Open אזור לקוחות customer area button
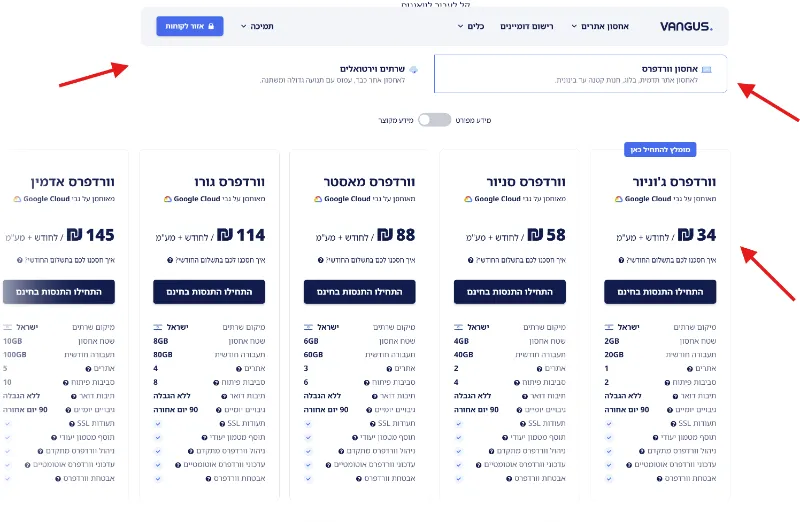800x522 pixels. (x=190, y=26)
